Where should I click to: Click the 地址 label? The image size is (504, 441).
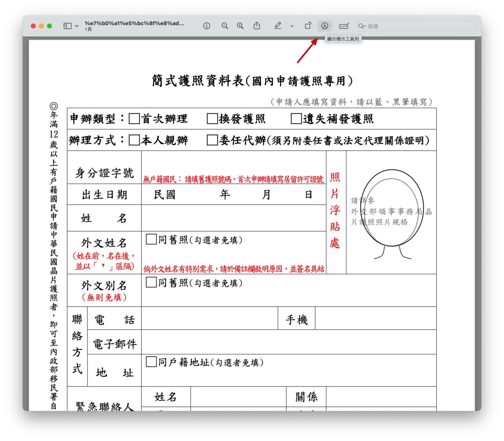coord(115,372)
